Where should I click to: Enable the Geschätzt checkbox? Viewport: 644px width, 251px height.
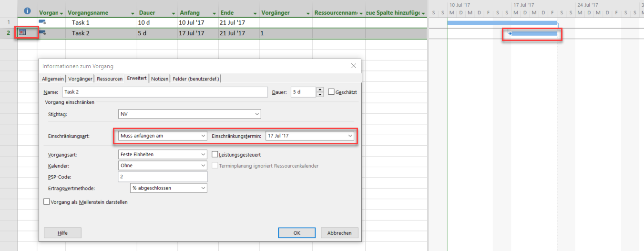[331, 92]
